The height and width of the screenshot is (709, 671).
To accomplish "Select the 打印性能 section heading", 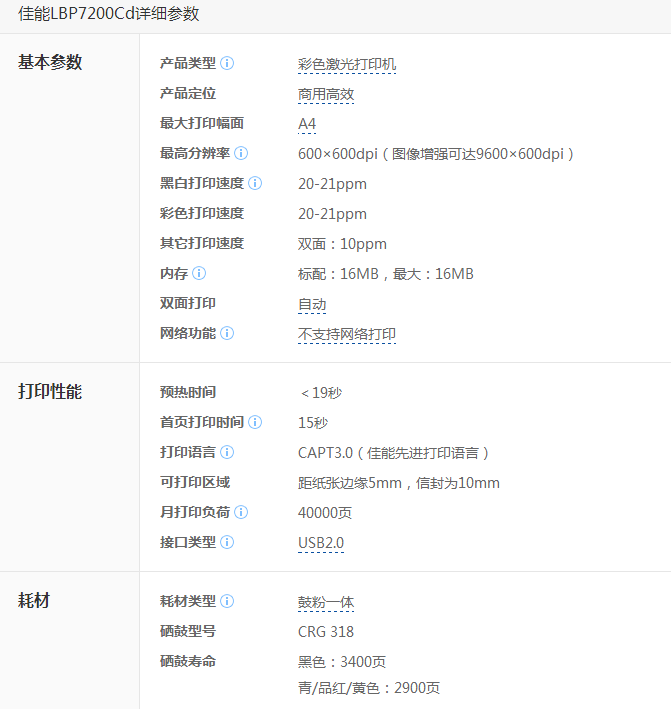I will tap(50, 391).
